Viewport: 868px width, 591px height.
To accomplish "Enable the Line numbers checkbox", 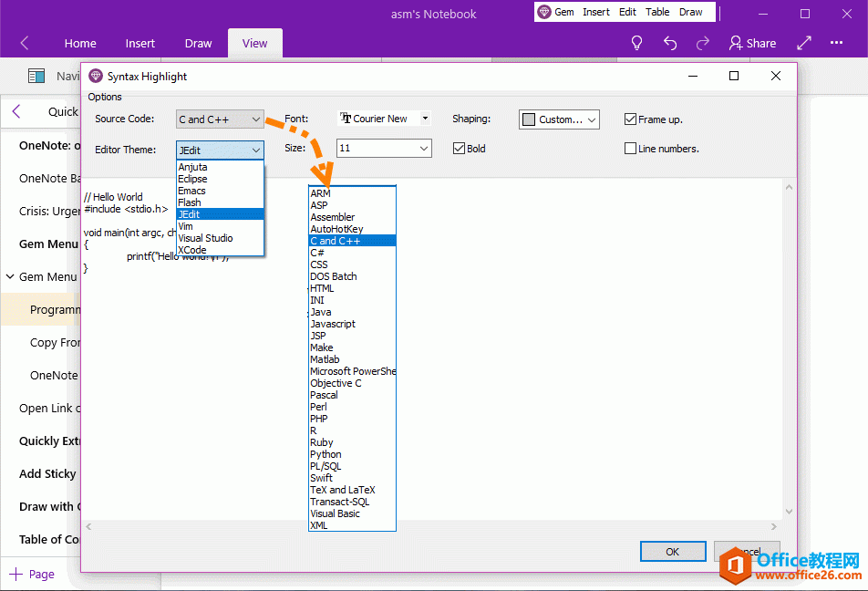I will 630,149.
